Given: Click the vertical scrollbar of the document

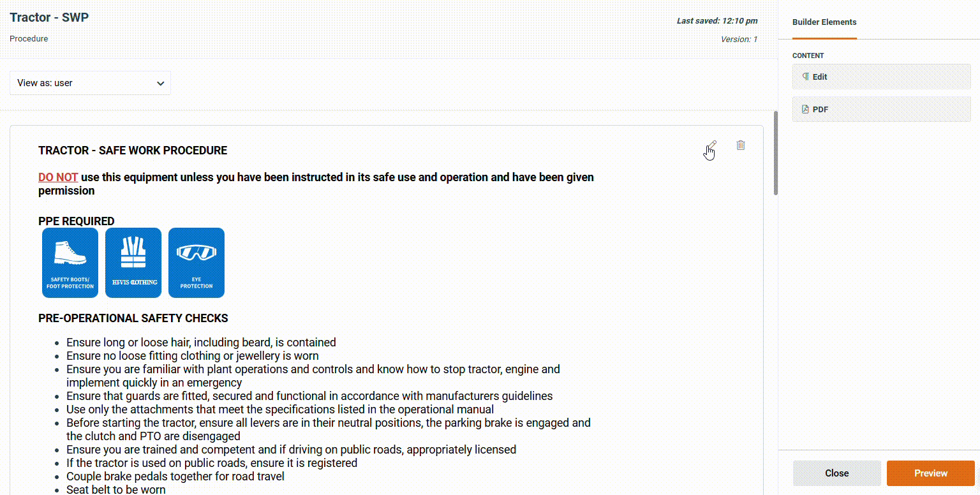Looking at the screenshot, I should pos(776,153).
